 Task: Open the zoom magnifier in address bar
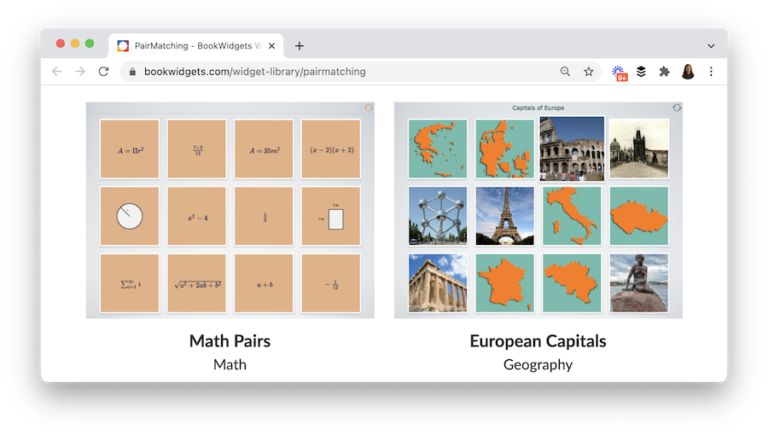coord(565,72)
